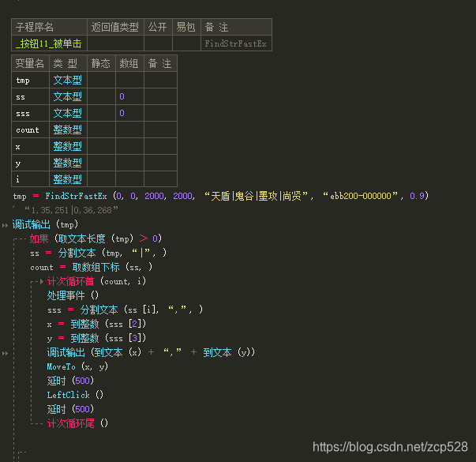Select variable i row name cell
The width and height of the screenshot is (476, 462).
pyautogui.click(x=30, y=179)
